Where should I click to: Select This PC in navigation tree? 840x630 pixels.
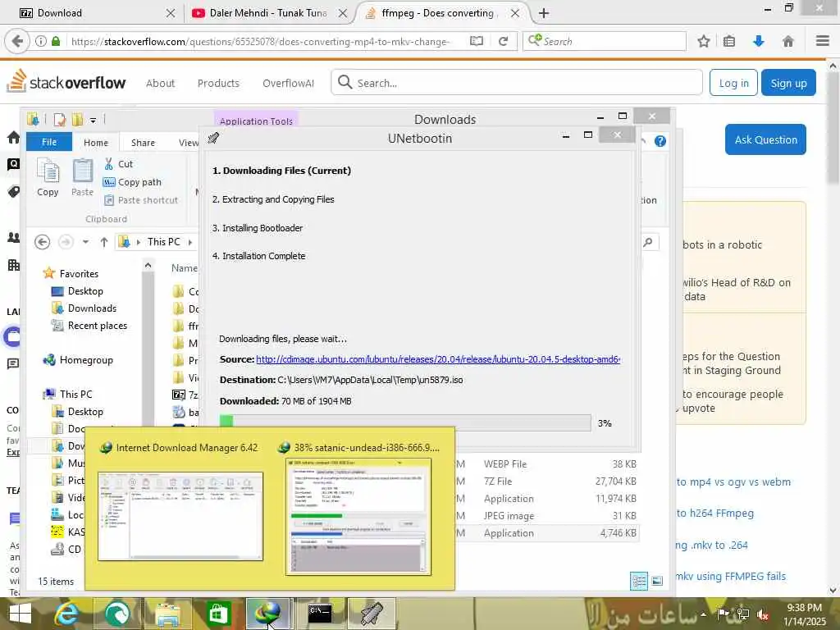[x=68, y=394]
